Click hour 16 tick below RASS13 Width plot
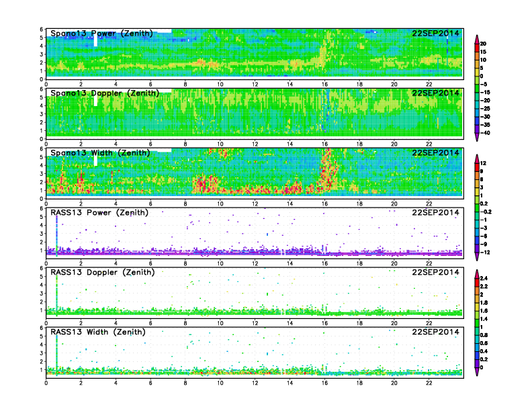Image resolution: width=532 pixels, height=411 pixels. pos(324,383)
